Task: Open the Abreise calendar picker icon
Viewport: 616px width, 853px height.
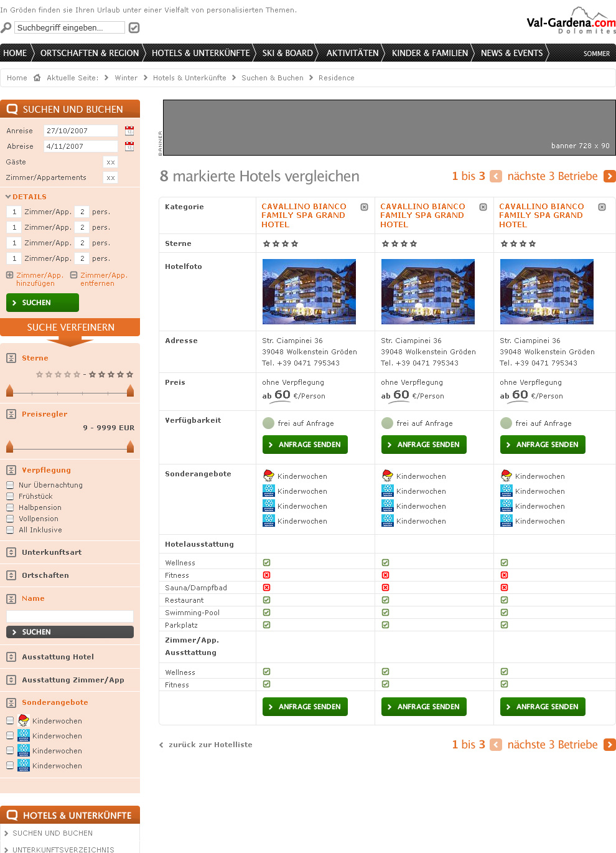Action: tap(129, 146)
